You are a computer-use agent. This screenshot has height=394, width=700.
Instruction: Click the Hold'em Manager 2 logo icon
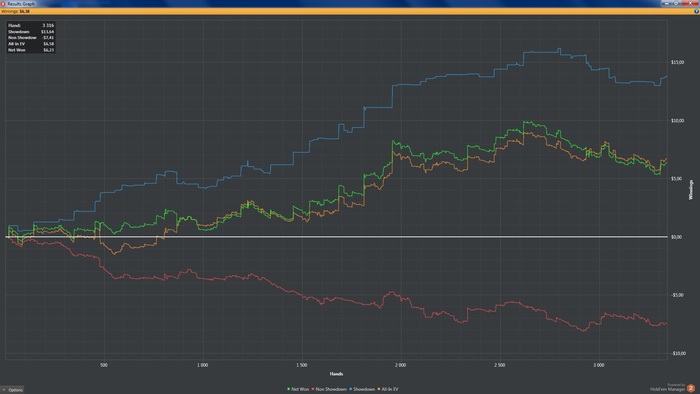coord(691,388)
